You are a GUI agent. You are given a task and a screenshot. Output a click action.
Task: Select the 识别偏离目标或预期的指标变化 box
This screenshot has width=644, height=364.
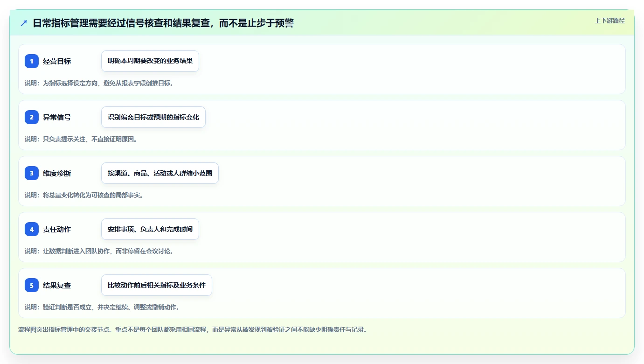[x=153, y=117]
